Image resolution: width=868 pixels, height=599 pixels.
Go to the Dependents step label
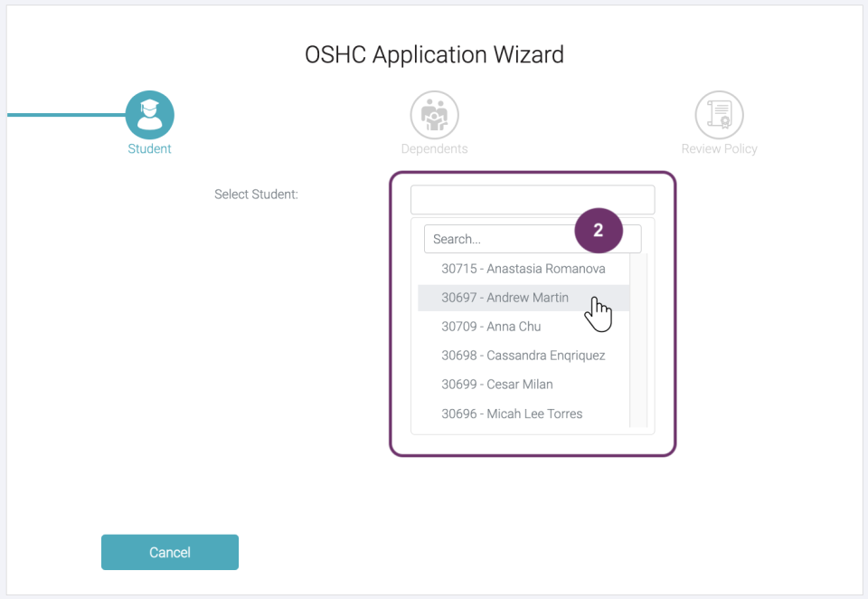(434, 148)
